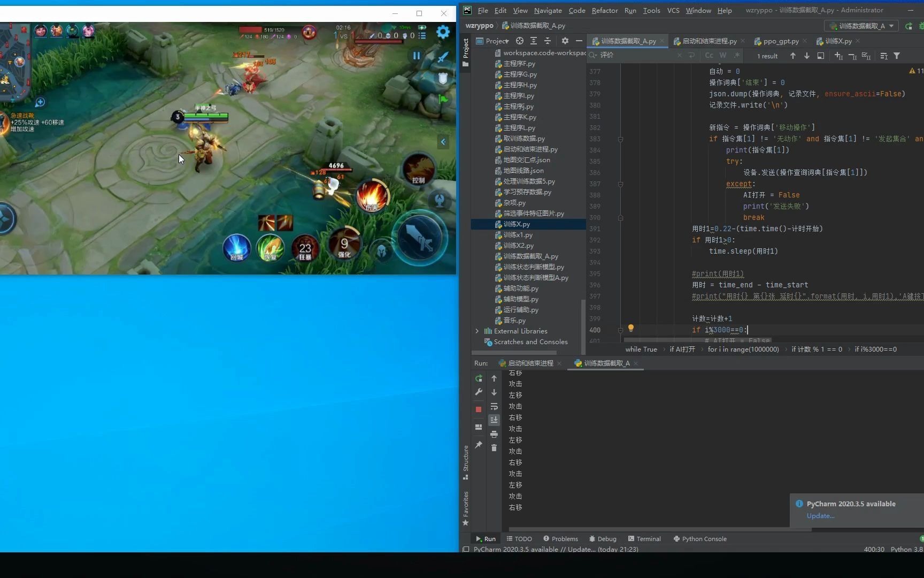Click the up arrow in the Run console toolbar

[x=494, y=378]
